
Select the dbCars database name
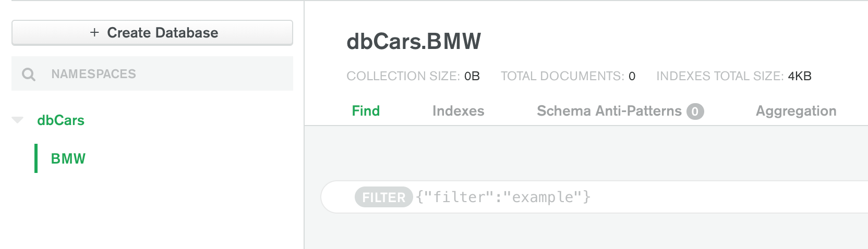(x=61, y=120)
